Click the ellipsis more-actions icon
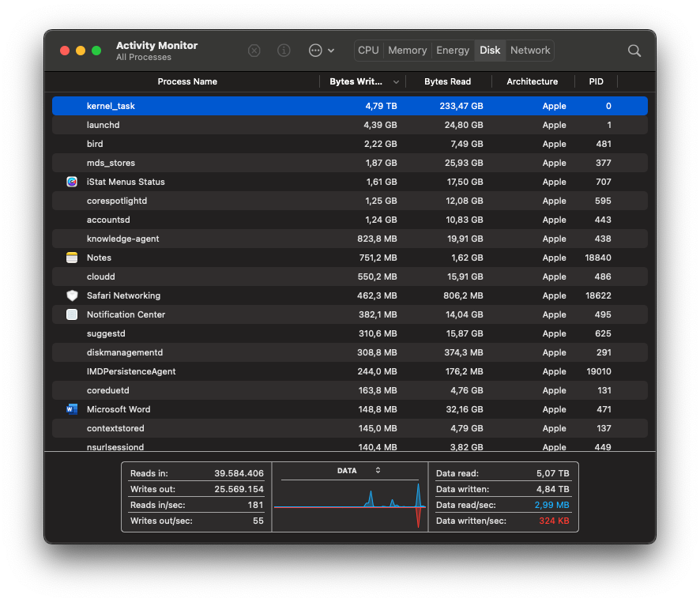Viewport: 700px width, 602px height. pyautogui.click(x=315, y=51)
